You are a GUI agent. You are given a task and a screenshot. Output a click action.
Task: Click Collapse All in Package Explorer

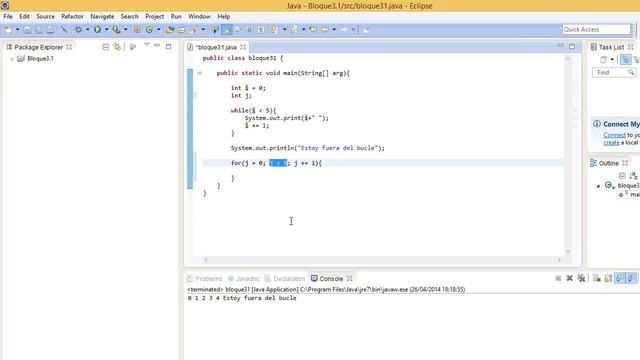(x=106, y=47)
